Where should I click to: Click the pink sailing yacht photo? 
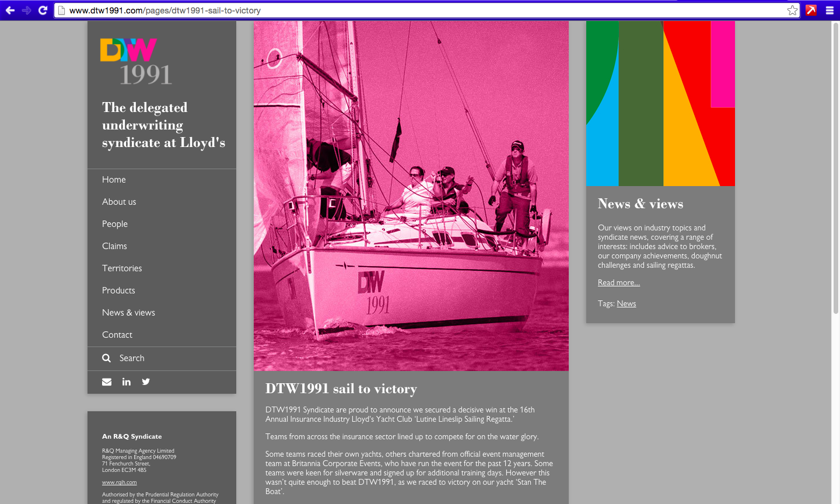point(411,196)
